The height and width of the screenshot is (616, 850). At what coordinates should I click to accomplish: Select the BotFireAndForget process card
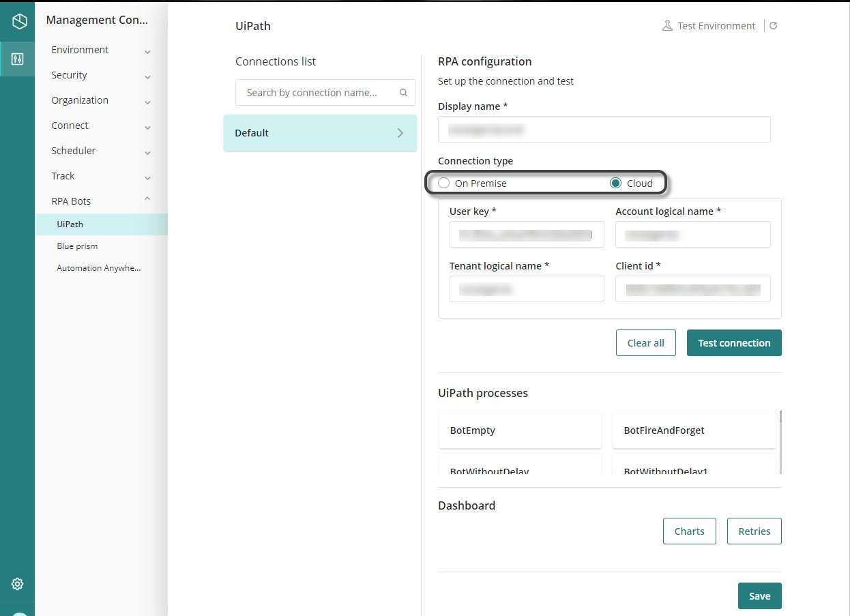pyautogui.click(x=694, y=430)
